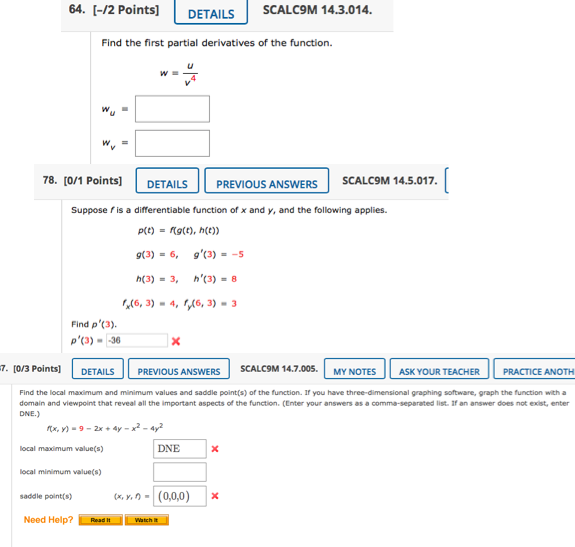The width and height of the screenshot is (575, 547).
Task: Click the 'Find p′(3).' text
Action: click(x=94, y=324)
